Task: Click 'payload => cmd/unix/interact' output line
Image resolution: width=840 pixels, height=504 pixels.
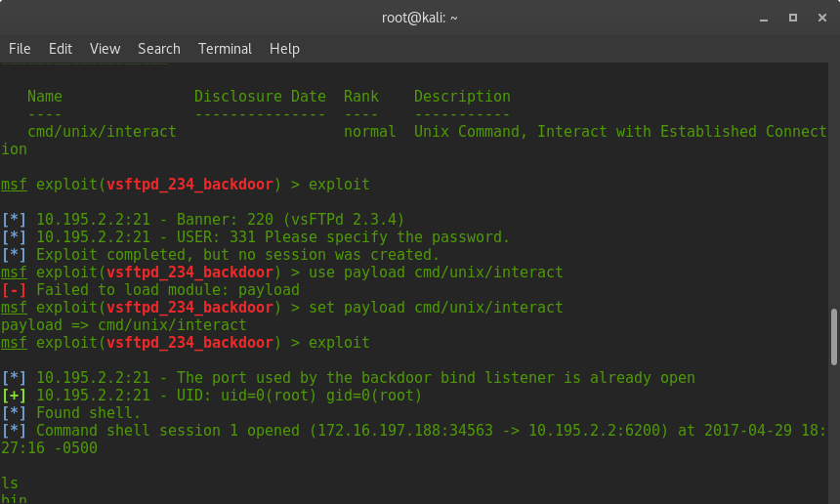Action: coord(124,325)
